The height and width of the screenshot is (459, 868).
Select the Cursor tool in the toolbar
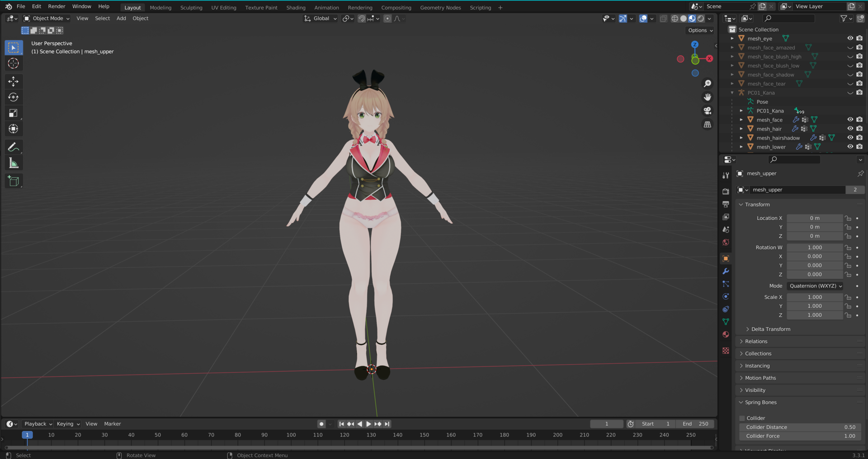pos(14,63)
